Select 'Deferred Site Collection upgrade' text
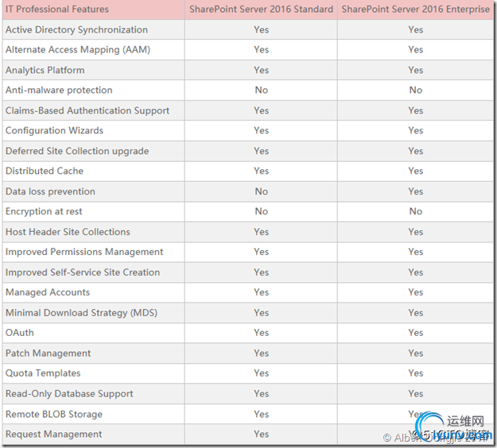Image resolution: width=497 pixels, height=448 pixels. click(x=77, y=151)
